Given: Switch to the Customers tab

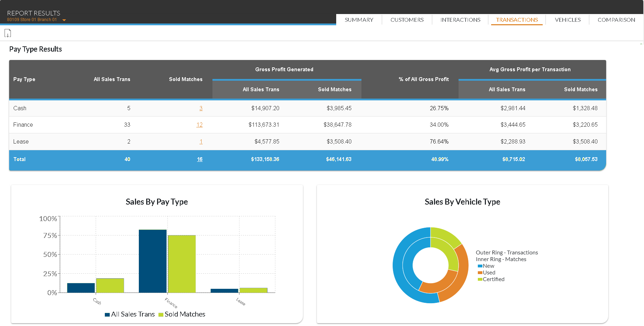Looking at the screenshot, I should 407,20.
